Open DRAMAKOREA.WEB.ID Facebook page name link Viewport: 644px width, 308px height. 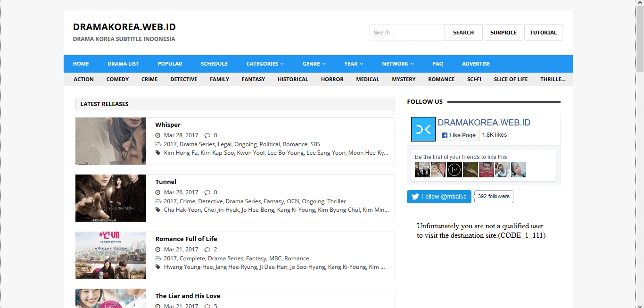point(484,123)
